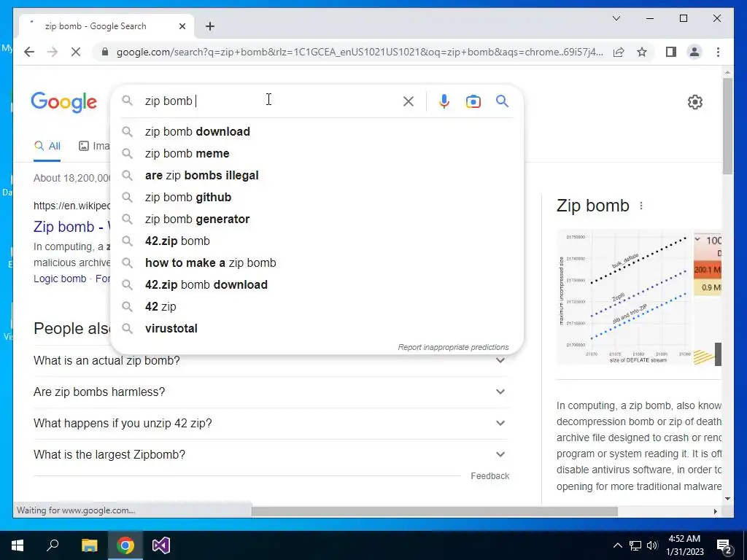The width and height of the screenshot is (747, 560).
Task: Click the Chrome back arrow
Action: click(29, 52)
